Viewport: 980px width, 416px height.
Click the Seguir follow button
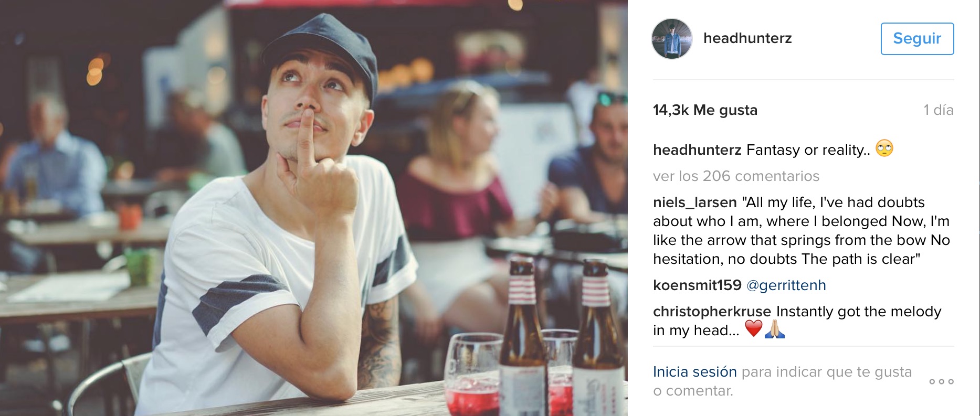pos(917,38)
